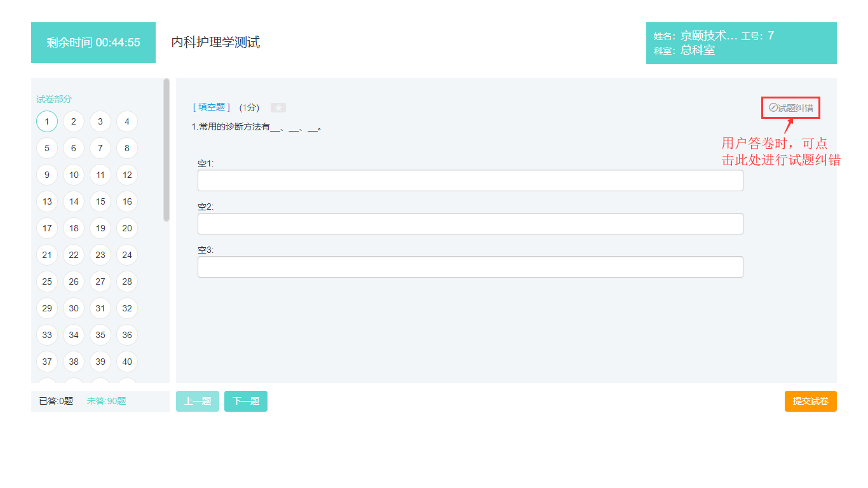The image size is (868, 488).
Task: Select question 1 in the question navigator
Action: click(x=47, y=121)
